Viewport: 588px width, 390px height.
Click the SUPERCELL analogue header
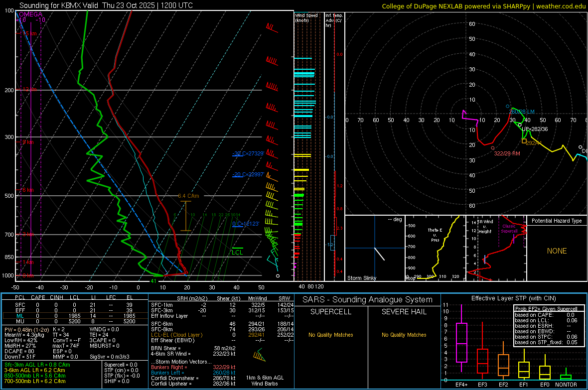pos(331,312)
